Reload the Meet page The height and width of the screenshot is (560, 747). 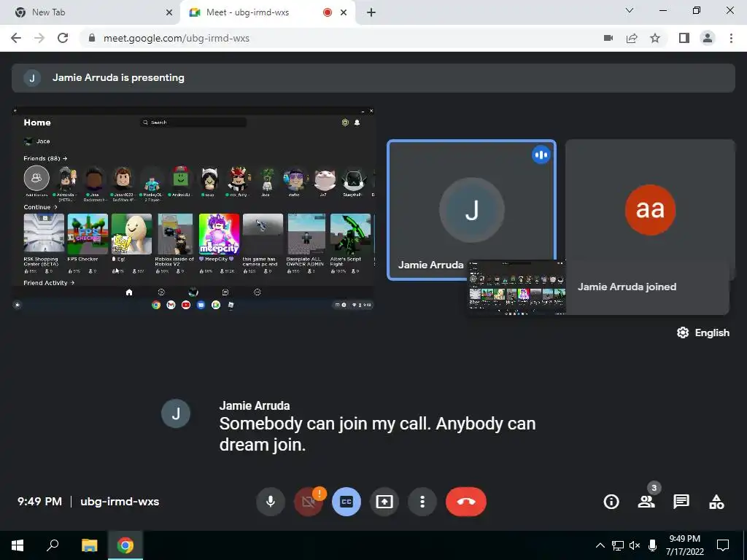point(63,38)
